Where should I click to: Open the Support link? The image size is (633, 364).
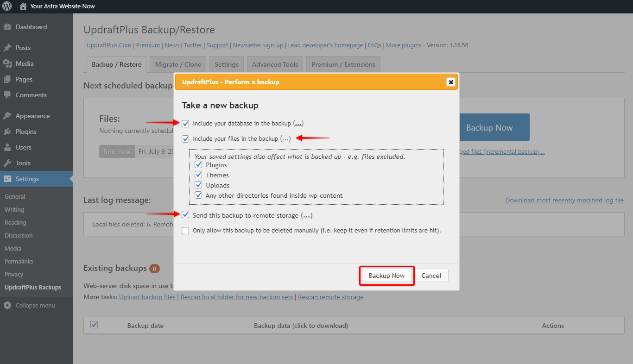click(x=217, y=45)
